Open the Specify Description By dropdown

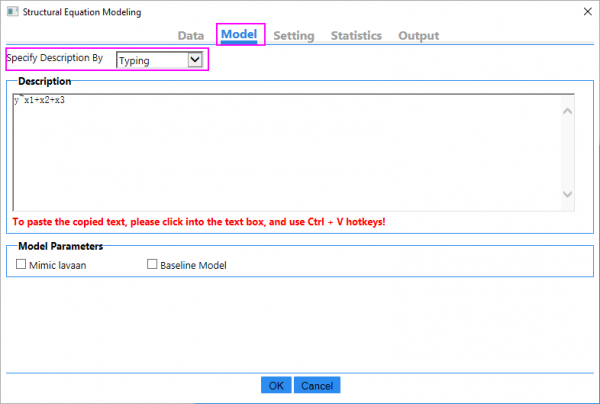160,60
